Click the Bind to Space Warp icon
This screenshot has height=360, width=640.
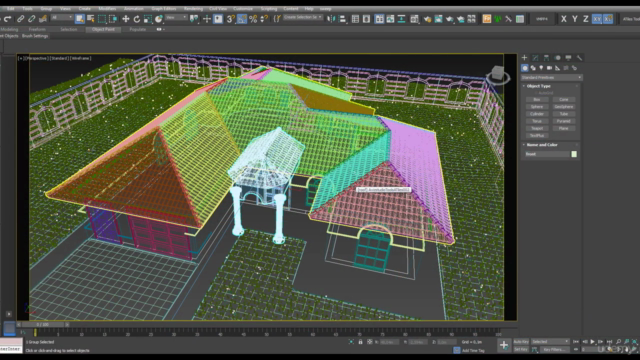[43, 19]
